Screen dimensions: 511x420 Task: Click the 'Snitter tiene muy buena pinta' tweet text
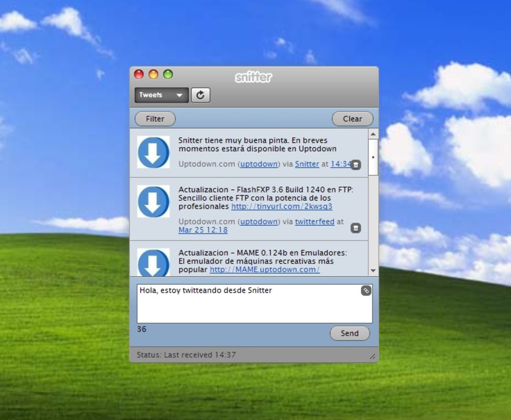[x=257, y=145]
